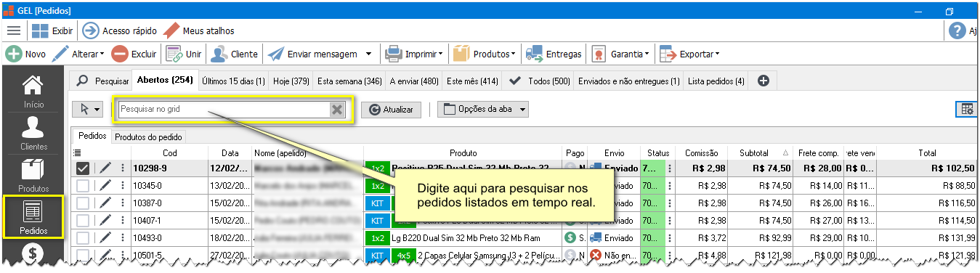Check the order 10407-1 checkbox
Viewport: 980px width, 273px height.
point(83,220)
